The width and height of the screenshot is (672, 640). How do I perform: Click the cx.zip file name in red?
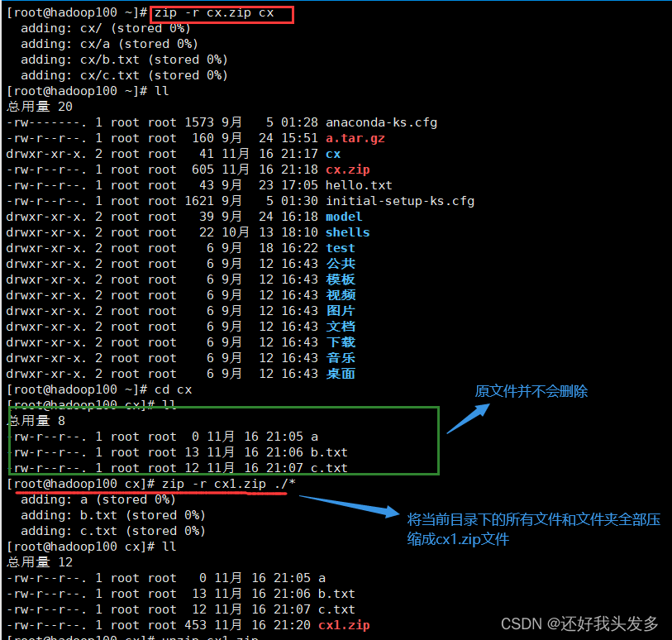pos(347,170)
